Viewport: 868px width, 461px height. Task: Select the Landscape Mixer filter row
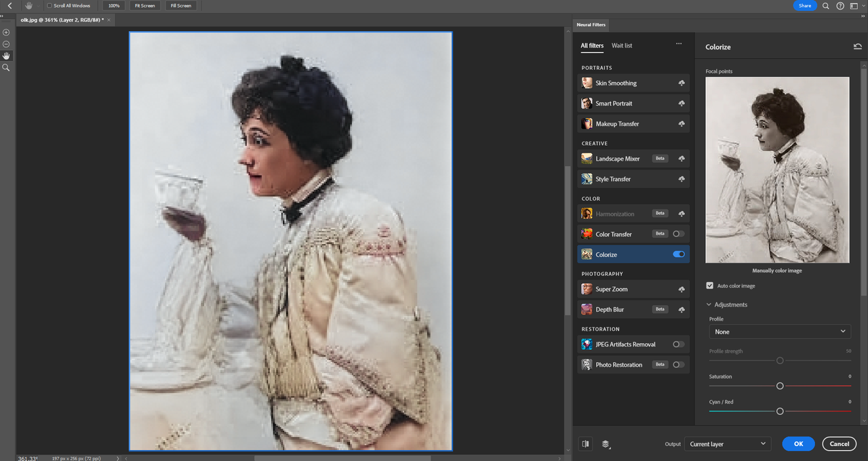[633, 159]
